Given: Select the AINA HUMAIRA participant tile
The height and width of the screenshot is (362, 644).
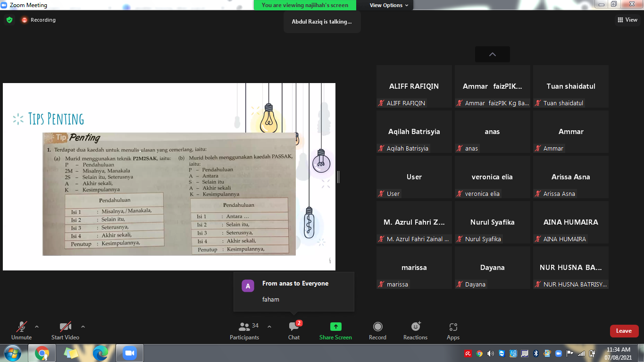Looking at the screenshot, I should point(570,222).
